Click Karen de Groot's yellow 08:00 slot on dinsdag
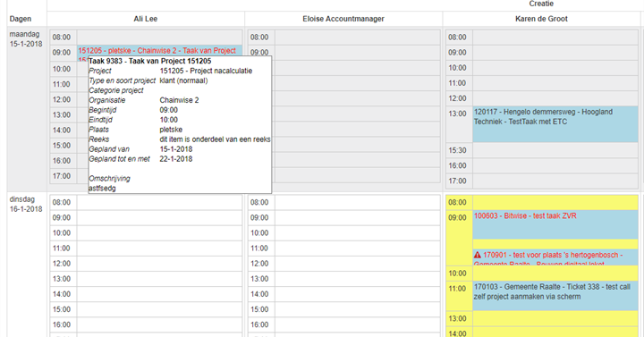 555,202
